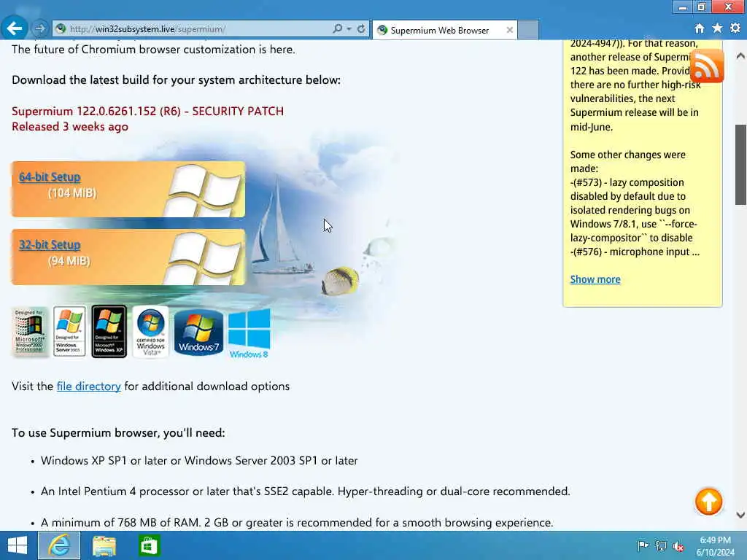
Task: Click the Home icon in IE toolbar
Action: pyautogui.click(x=700, y=28)
